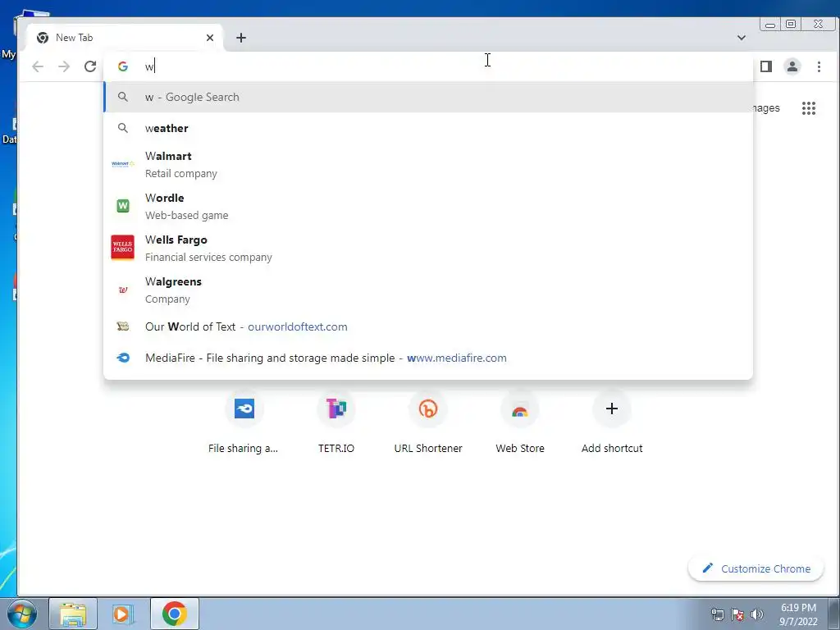Click the Google logo in the address bar
The width and height of the screenshot is (840, 630).
point(123,66)
